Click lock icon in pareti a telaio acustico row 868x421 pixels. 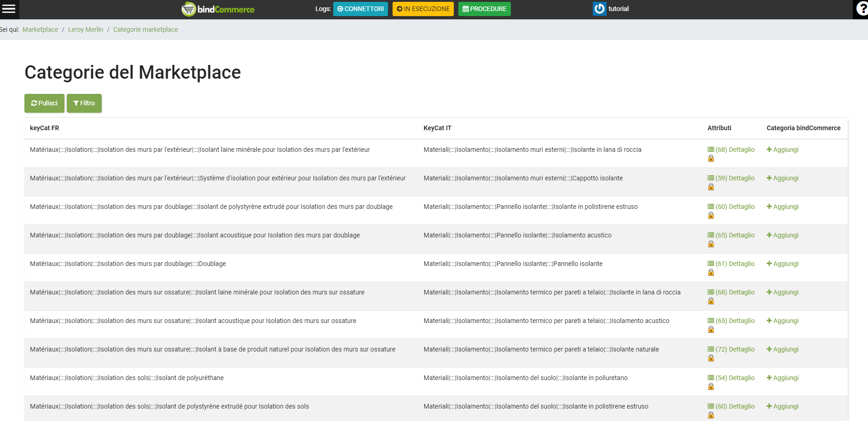[711, 330]
